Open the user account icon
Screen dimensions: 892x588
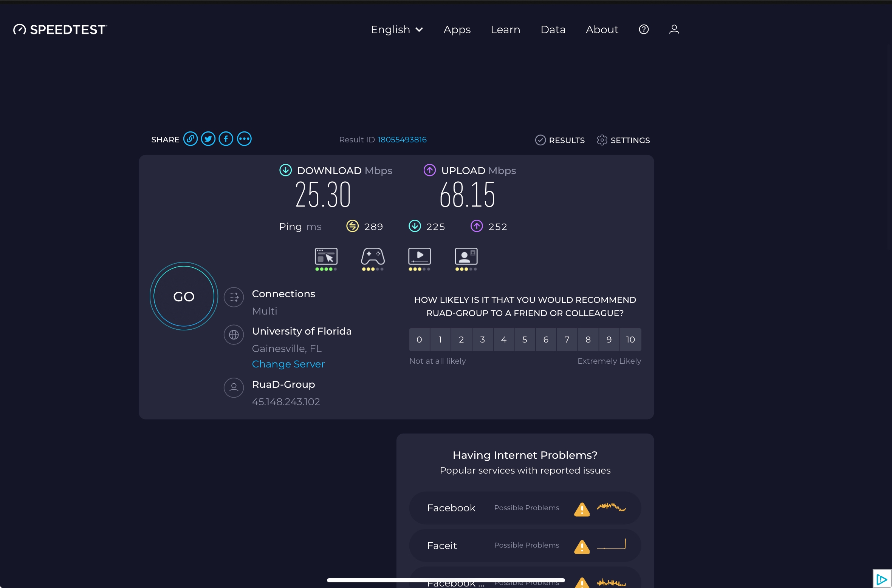click(x=674, y=29)
